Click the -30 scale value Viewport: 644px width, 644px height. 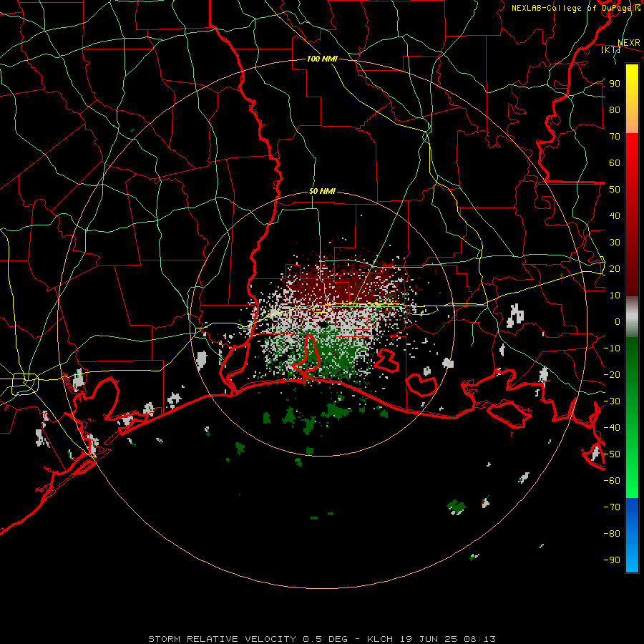[612, 401]
